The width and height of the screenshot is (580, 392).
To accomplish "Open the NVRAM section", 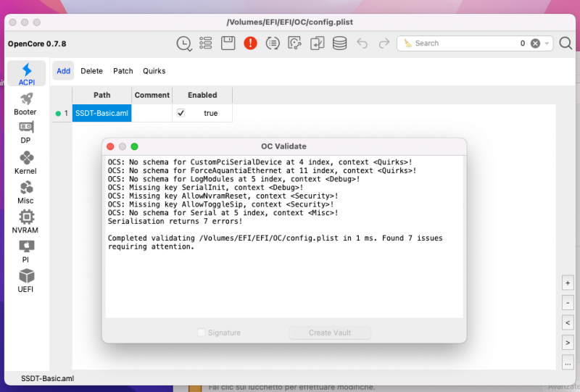I will tap(25, 222).
